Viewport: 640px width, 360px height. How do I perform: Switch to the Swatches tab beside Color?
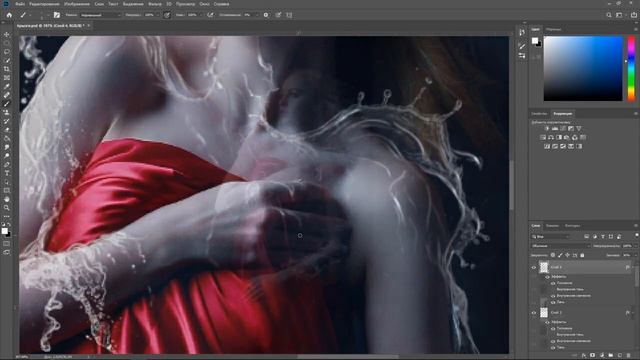click(x=553, y=29)
